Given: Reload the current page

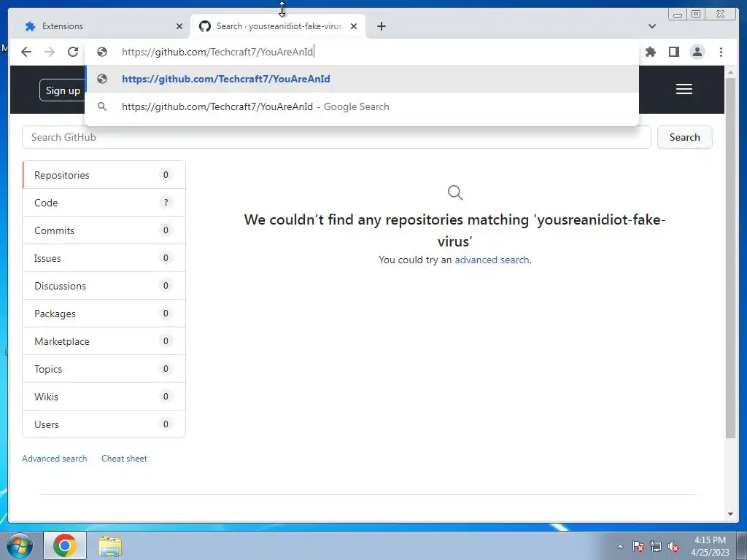Looking at the screenshot, I should coord(73,52).
